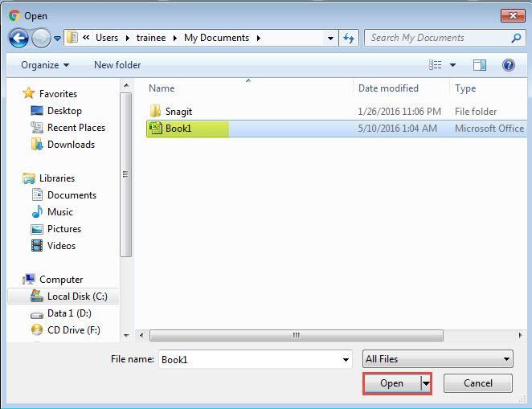Image resolution: width=532 pixels, height=409 pixels.
Task: Select Desktop under Favorites
Action: tap(64, 111)
